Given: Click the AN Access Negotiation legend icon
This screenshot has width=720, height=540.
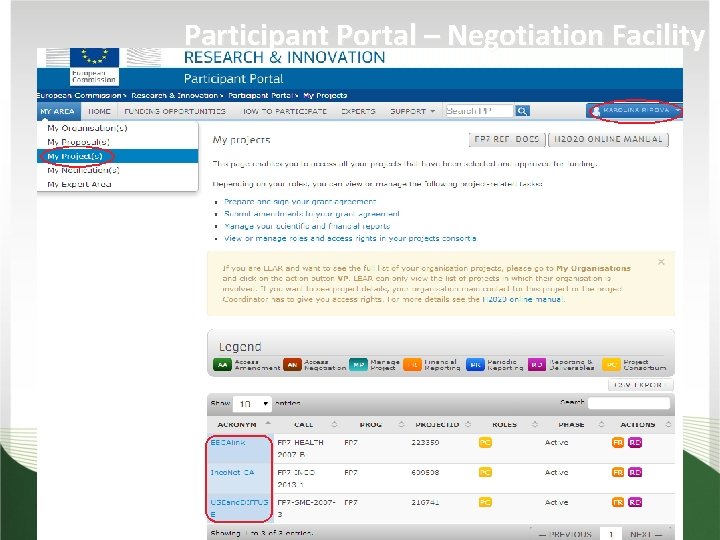Looking at the screenshot, I should 292,365.
